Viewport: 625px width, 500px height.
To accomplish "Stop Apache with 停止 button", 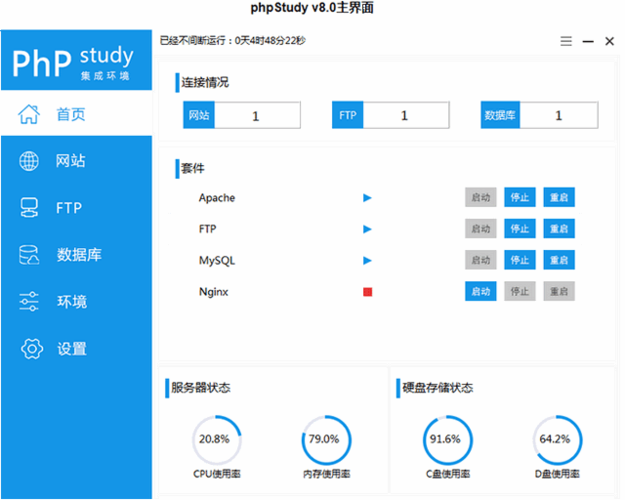I will coord(520,197).
